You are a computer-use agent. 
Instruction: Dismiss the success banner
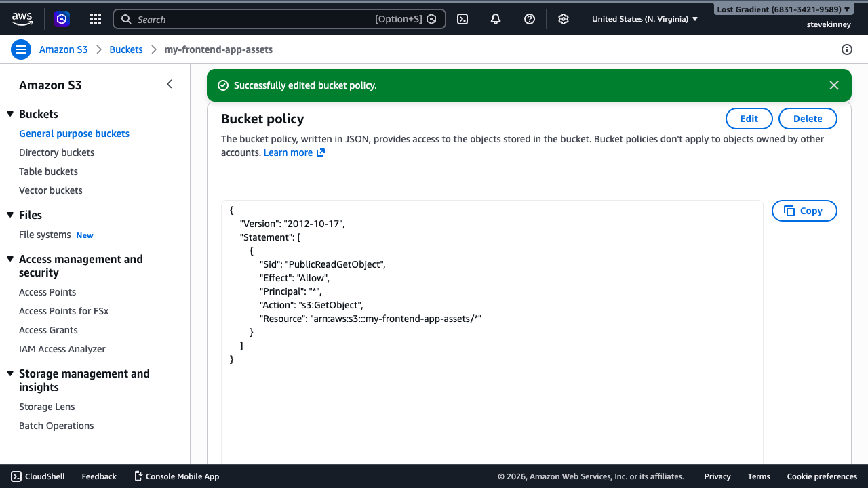coord(834,85)
